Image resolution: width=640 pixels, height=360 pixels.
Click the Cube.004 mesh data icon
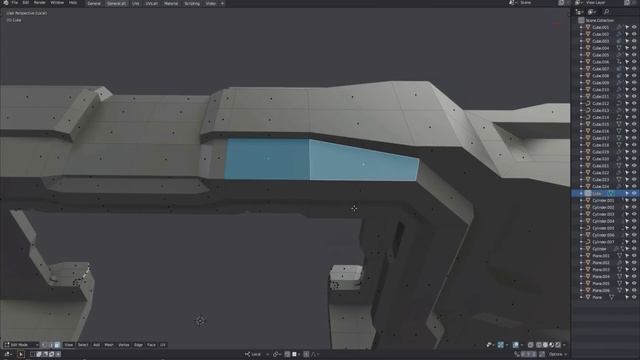tap(619, 48)
